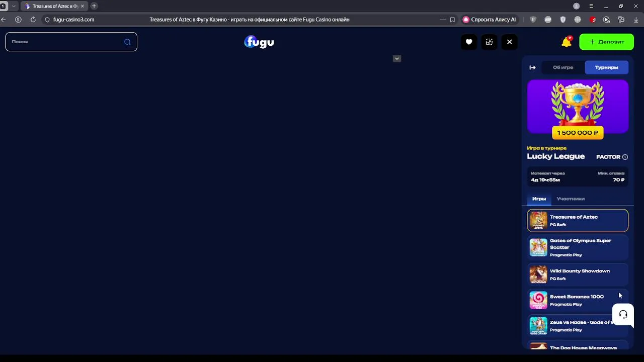Screen dimensions: 644x362
Task: Open the red extension icon
Action: tap(593, 20)
